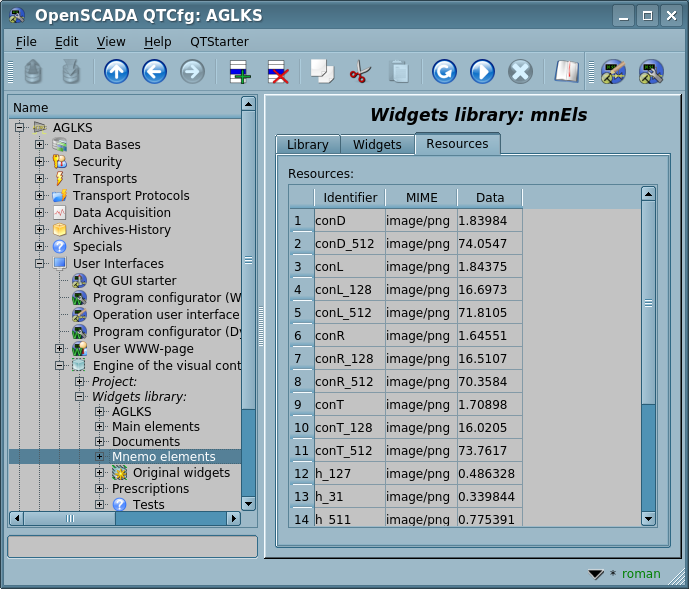The width and height of the screenshot is (689, 589).
Task: Select the Data Acquisition tree item
Action: point(121,213)
